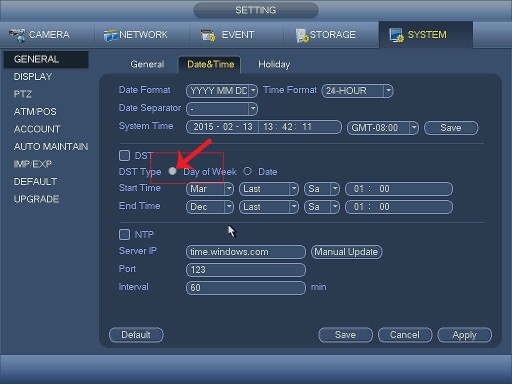Switch to the Holiday tab
Screen dimensions: 512x384
(274, 64)
